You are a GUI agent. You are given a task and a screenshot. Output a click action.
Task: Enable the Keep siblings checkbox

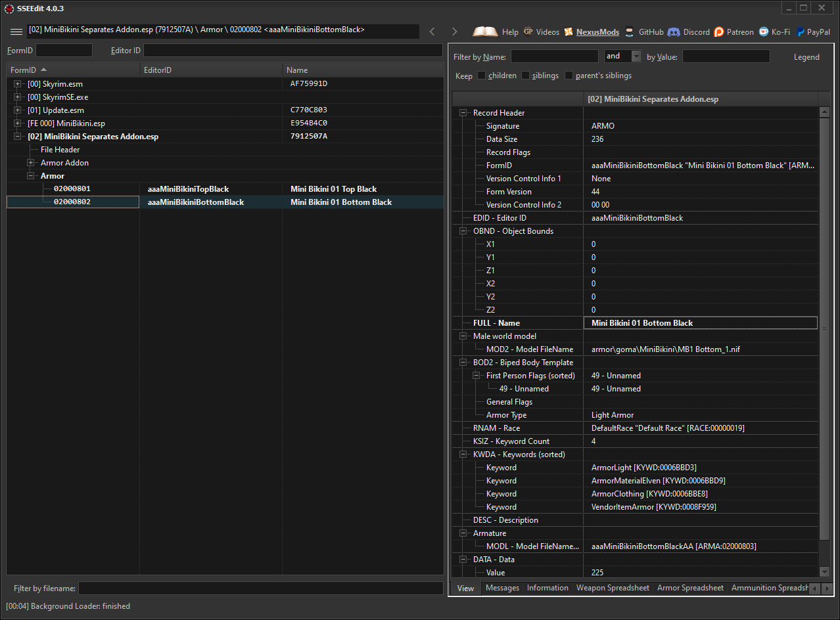tap(526, 76)
